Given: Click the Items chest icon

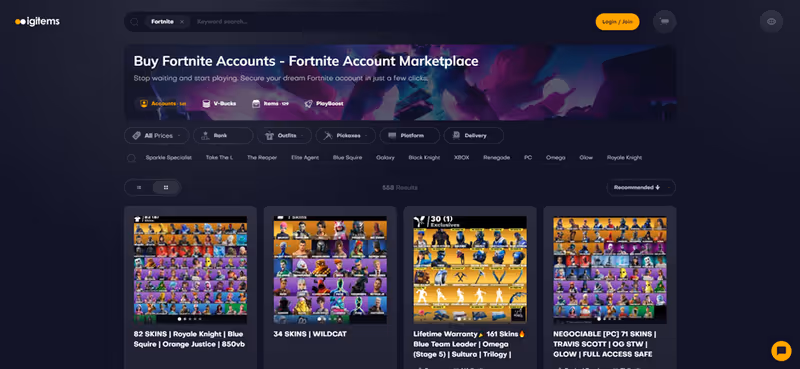Looking at the screenshot, I should pos(256,104).
